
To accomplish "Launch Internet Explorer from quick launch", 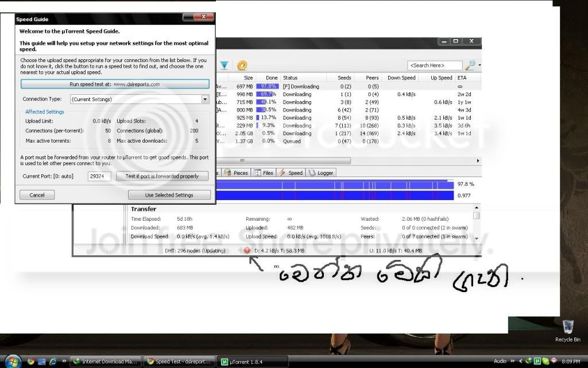I will pos(53,362).
